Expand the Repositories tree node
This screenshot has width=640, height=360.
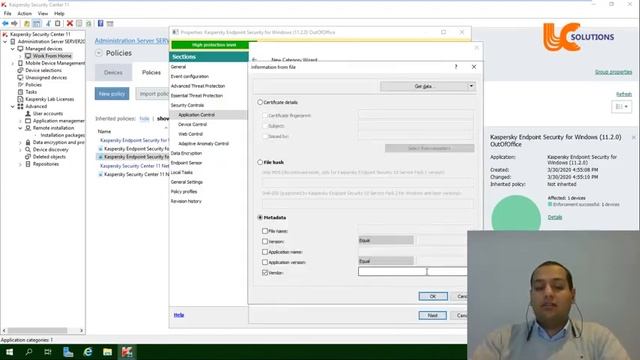(x=20, y=164)
